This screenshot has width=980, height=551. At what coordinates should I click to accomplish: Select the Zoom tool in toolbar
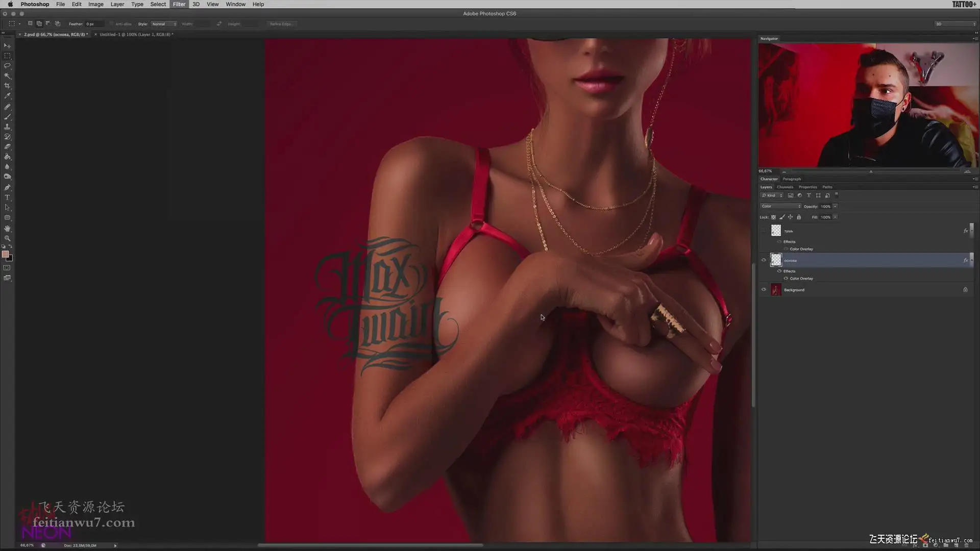(x=7, y=238)
